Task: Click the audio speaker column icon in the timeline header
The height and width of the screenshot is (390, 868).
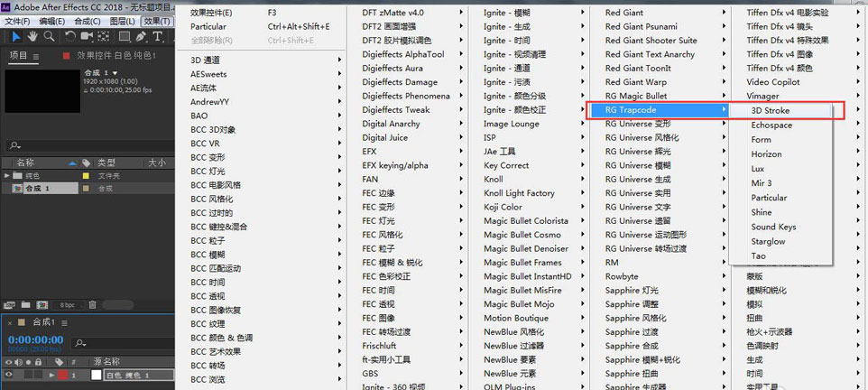Action: 18,362
